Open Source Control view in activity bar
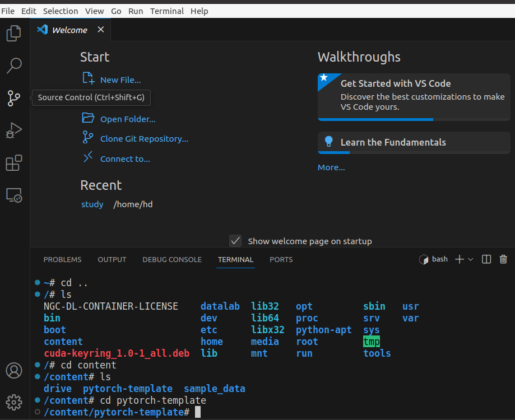515x420 pixels. (14, 98)
